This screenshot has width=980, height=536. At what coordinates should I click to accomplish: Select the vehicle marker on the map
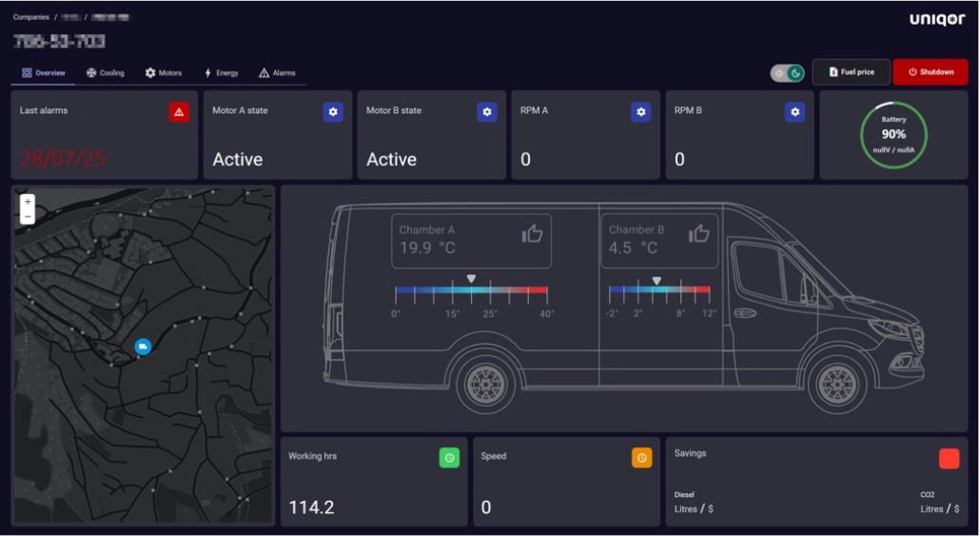143,347
